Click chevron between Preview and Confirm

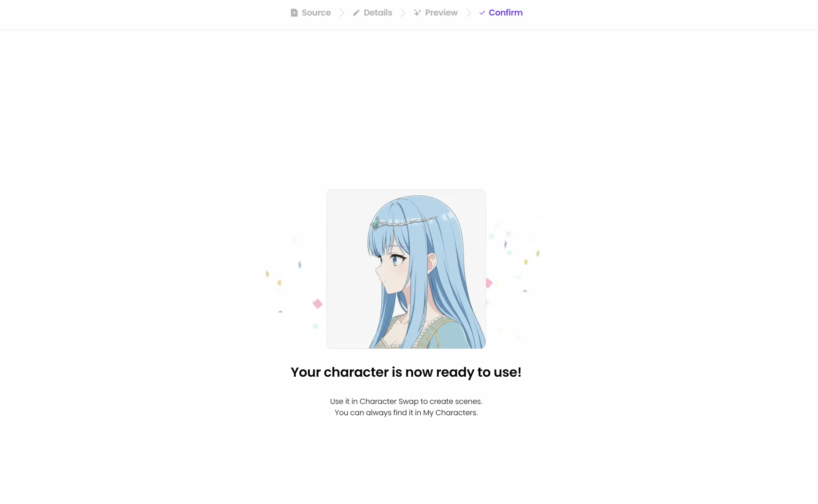(x=469, y=13)
